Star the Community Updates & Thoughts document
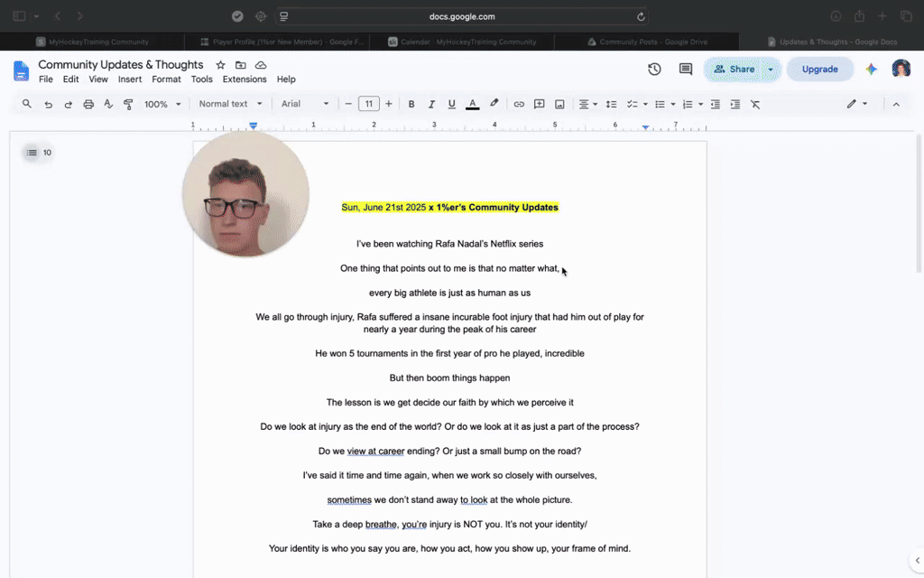Viewport: 924px width, 578px height. click(220, 65)
